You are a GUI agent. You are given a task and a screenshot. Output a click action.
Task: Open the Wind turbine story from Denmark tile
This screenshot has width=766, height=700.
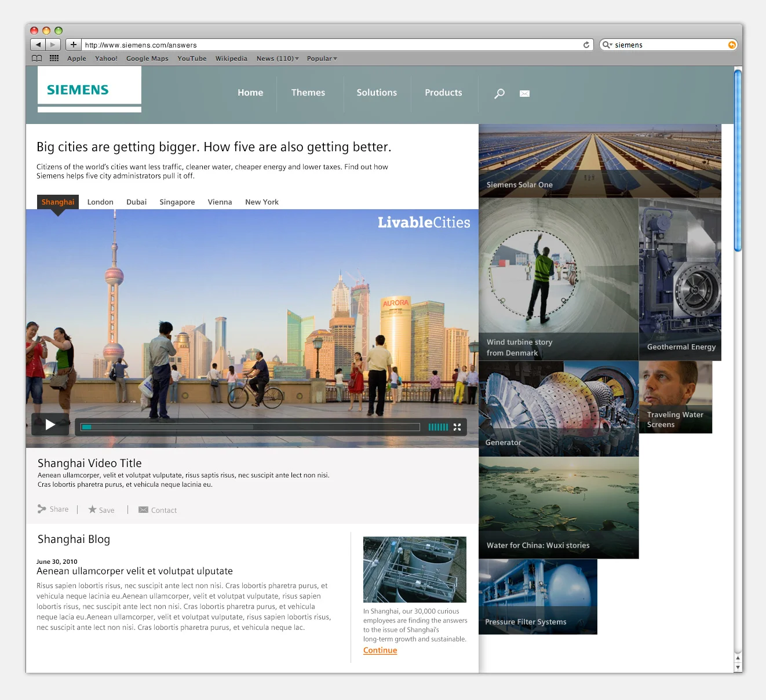559,279
